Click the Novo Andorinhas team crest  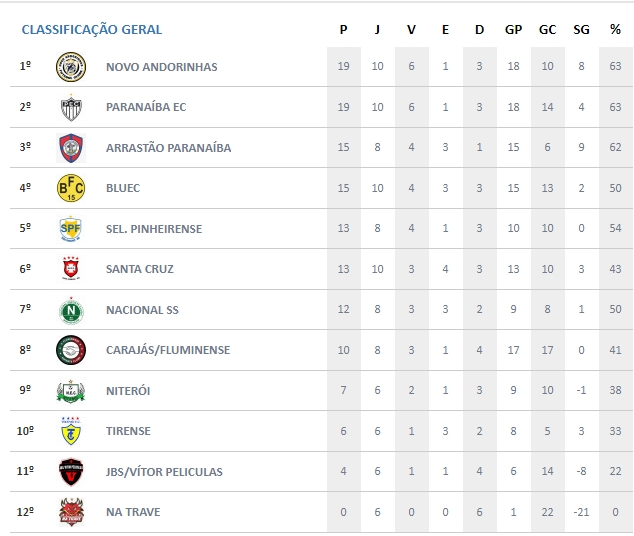click(71, 66)
